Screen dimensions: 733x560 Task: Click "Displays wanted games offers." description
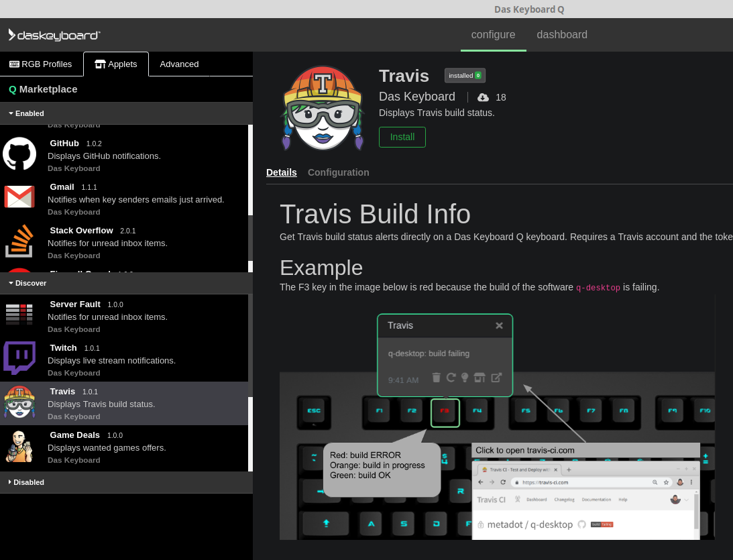(x=107, y=447)
